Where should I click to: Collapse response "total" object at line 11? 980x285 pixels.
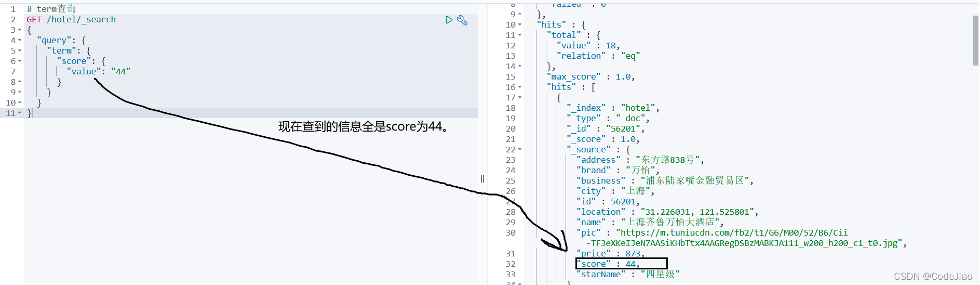point(520,35)
